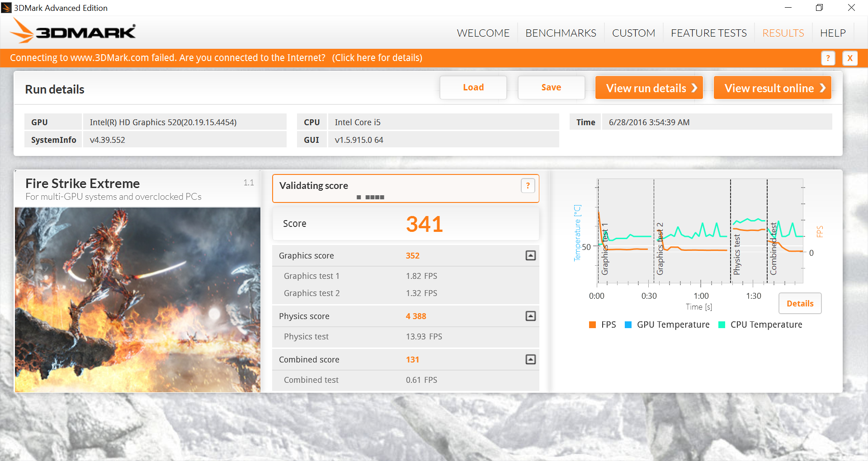Collapse the Graphics score section
Viewport: 868px width, 461px height.
pyautogui.click(x=531, y=255)
